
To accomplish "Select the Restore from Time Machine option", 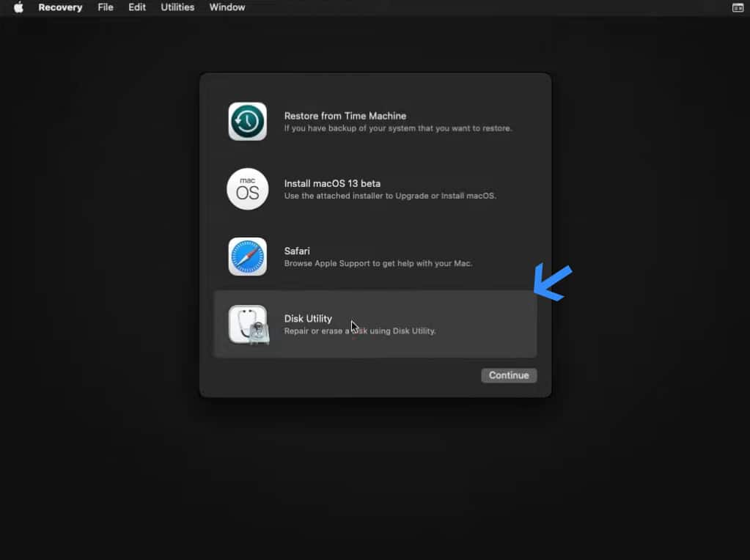I will pos(375,121).
